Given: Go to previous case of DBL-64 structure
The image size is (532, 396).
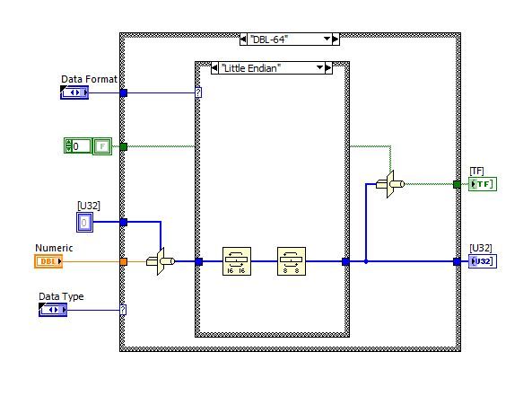Looking at the screenshot, I should 243,40.
